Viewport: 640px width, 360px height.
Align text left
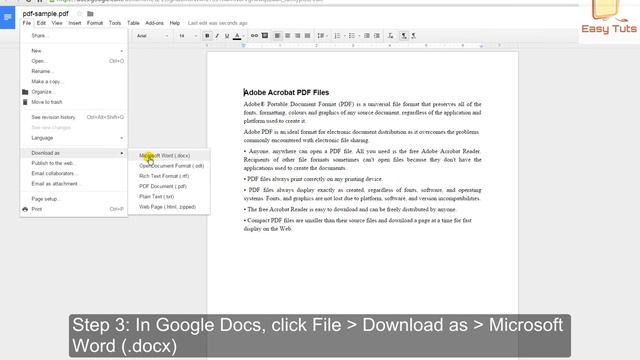(277, 36)
